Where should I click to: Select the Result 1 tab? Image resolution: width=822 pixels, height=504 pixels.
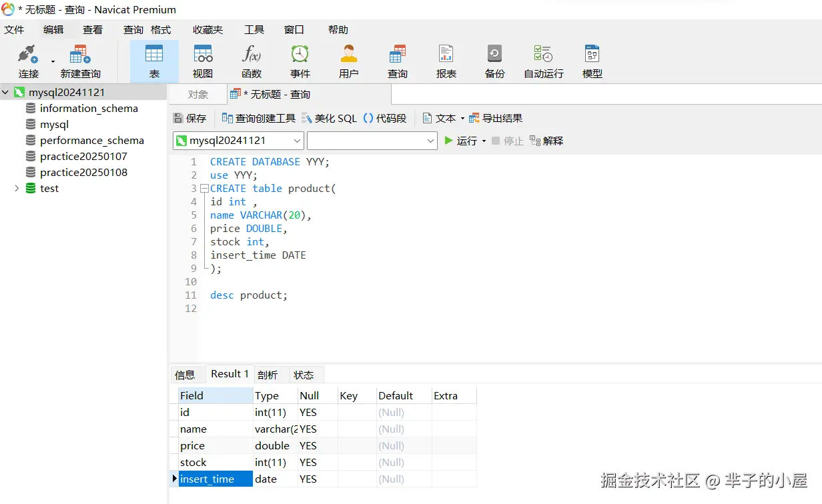click(230, 374)
